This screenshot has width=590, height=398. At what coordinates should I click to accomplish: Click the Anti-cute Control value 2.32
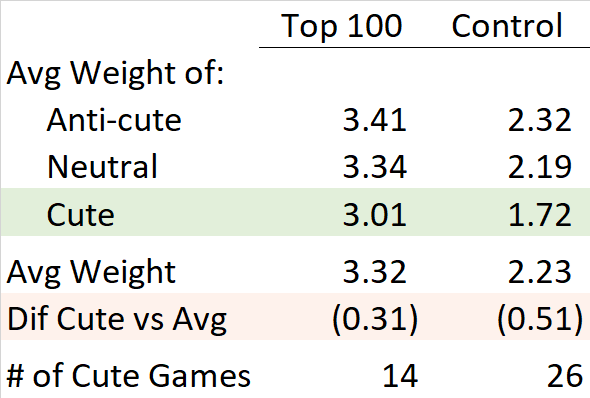pos(540,120)
